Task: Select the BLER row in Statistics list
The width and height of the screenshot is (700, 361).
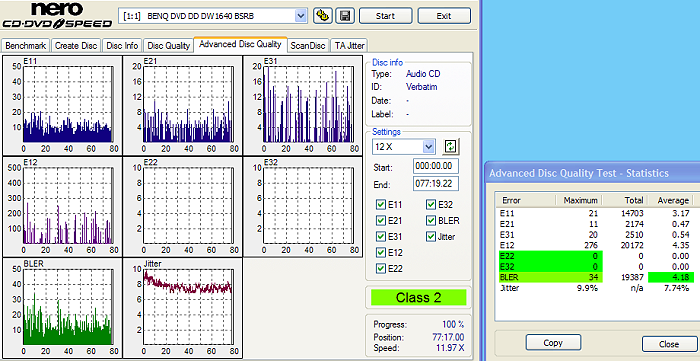Action: 596,278
